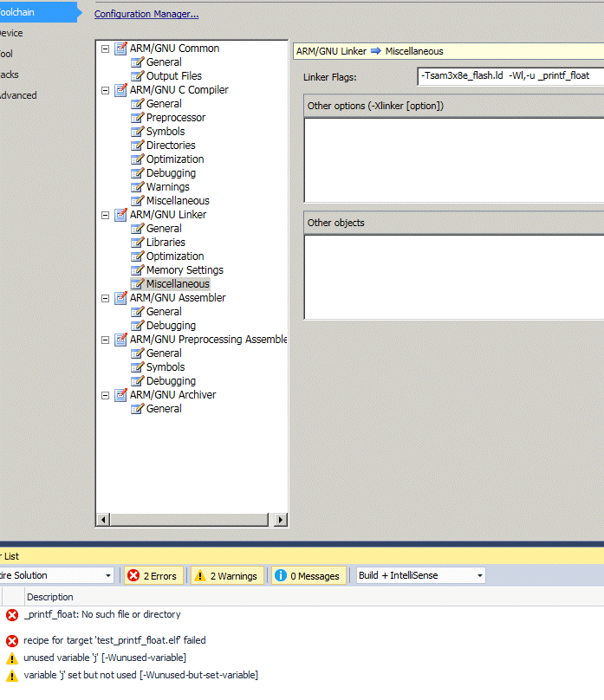Click the ARM/GNU Archiver category icon
The image size is (604, 700).
tap(120, 395)
